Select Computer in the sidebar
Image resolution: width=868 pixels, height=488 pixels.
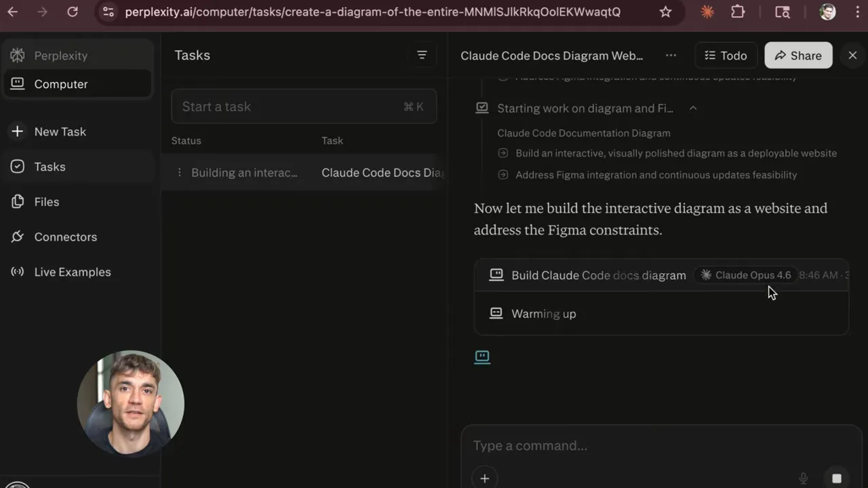pyautogui.click(x=77, y=84)
